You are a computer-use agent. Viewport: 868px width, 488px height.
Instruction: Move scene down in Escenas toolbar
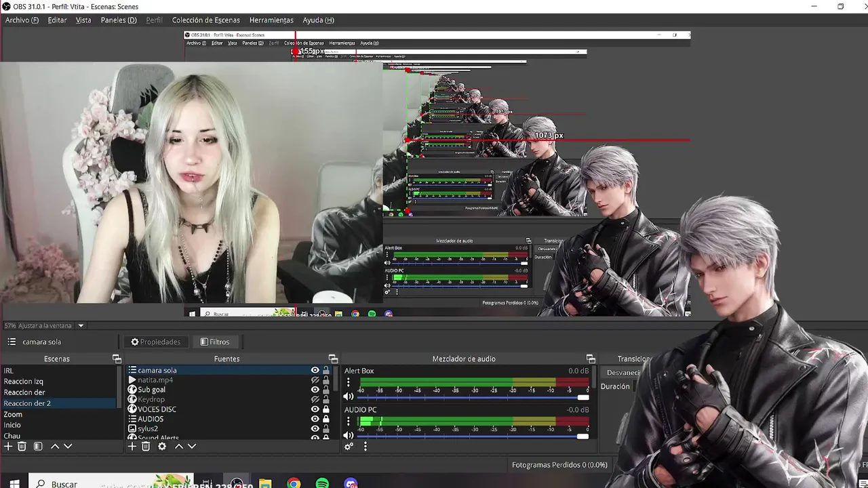[x=68, y=447]
